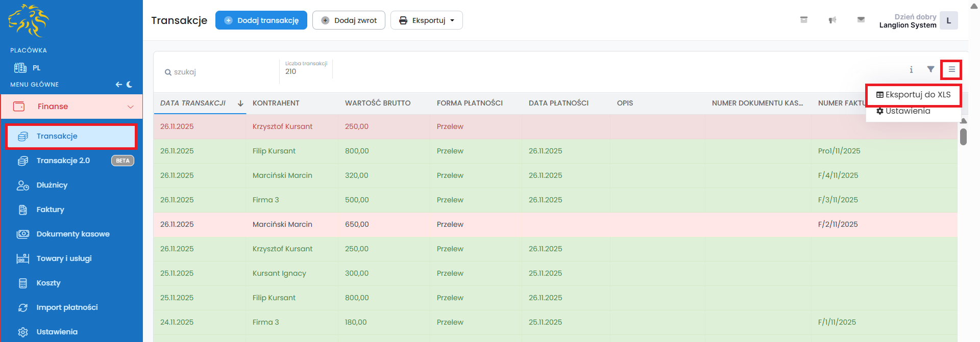Viewport: 980px width, 342px height.
Task: Open Dłużnicy in the sidebar
Action: [x=52, y=185]
